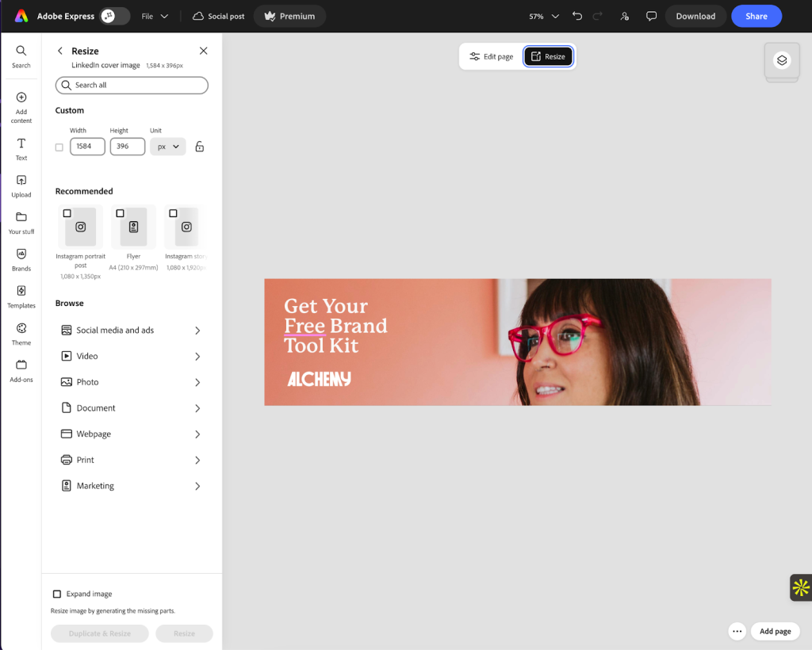Expand the Photo category
This screenshot has width=812, height=650.
pos(131,382)
